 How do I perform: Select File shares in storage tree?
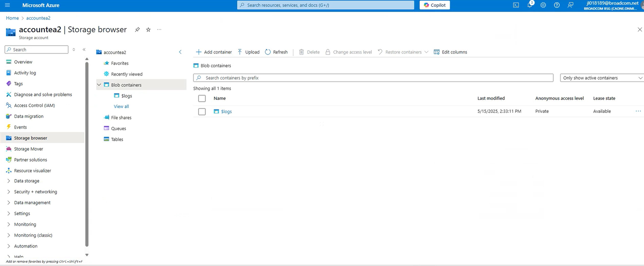pos(121,117)
